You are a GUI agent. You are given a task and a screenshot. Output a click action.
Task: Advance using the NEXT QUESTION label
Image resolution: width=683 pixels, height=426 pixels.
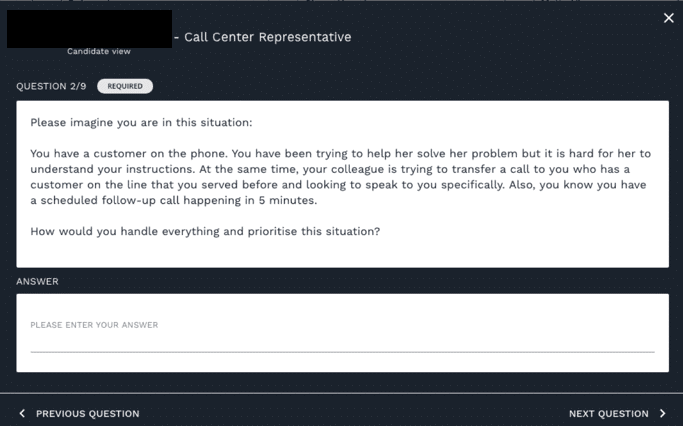pyautogui.click(x=609, y=413)
